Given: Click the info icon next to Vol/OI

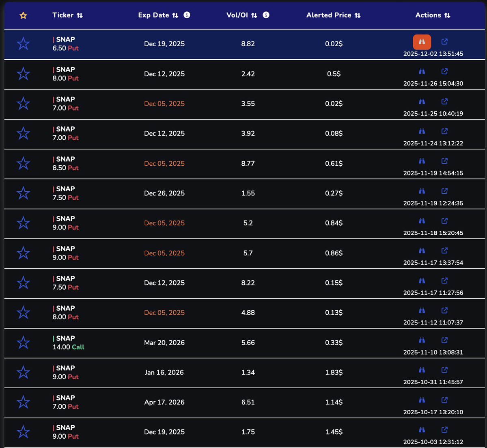Looking at the screenshot, I should tap(266, 15).
